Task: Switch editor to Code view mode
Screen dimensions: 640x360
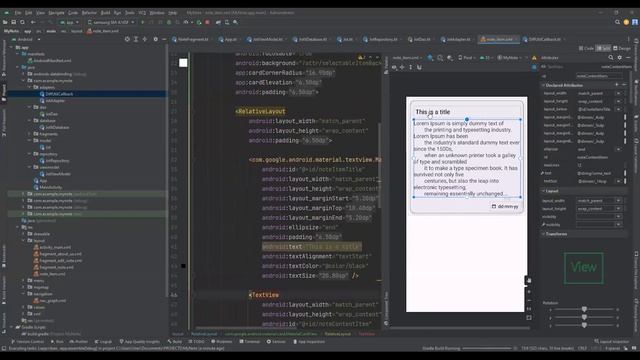Action: pos(586,49)
